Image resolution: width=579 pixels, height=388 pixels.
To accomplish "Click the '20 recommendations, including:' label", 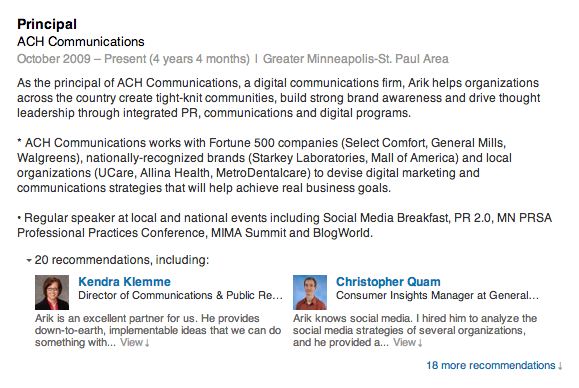I will pos(121,260).
